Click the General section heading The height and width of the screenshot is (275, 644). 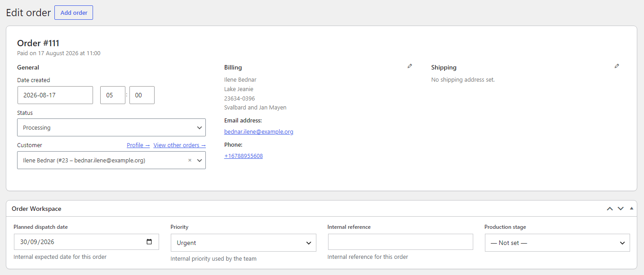(28, 67)
